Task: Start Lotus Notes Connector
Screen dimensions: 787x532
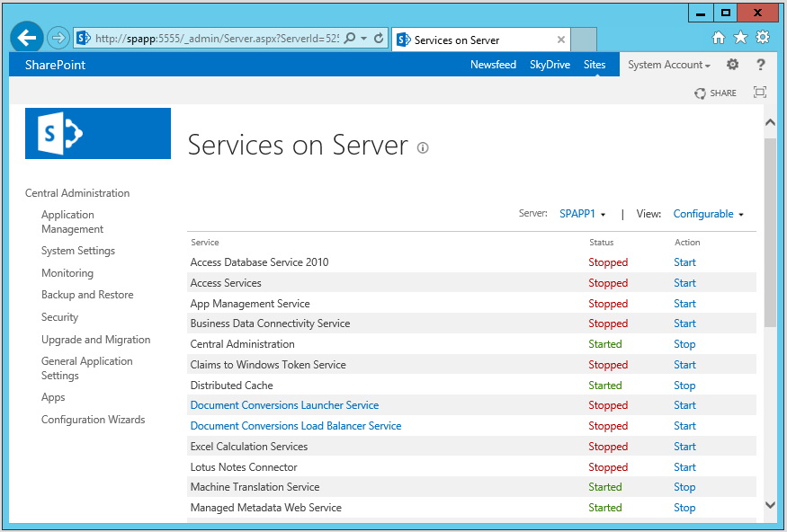Action: pos(684,466)
